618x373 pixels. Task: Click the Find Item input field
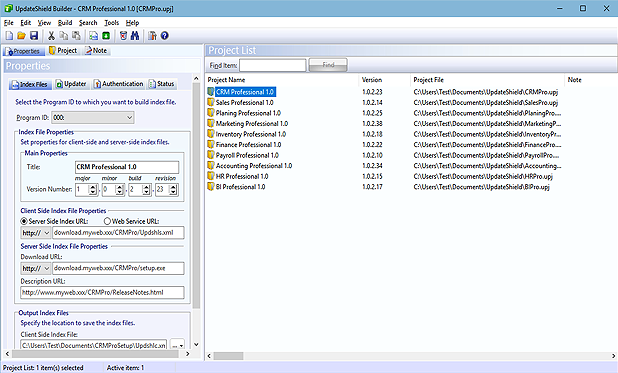click(273, 65)
